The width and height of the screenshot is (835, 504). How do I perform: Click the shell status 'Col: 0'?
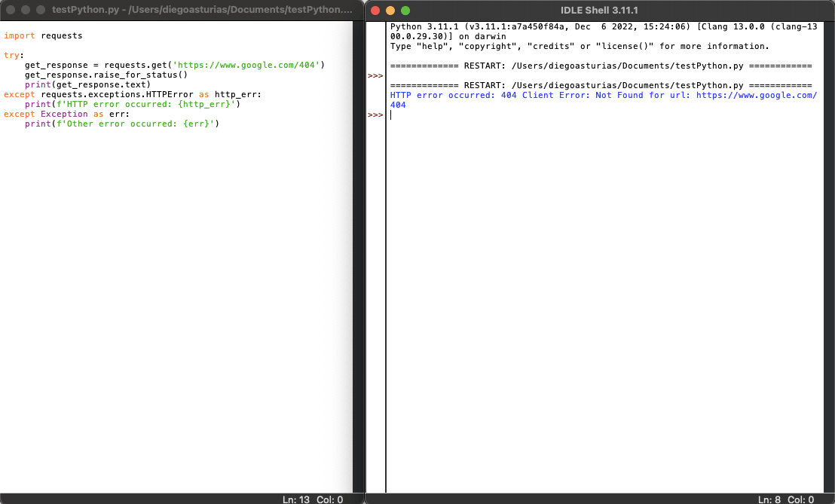800,499
